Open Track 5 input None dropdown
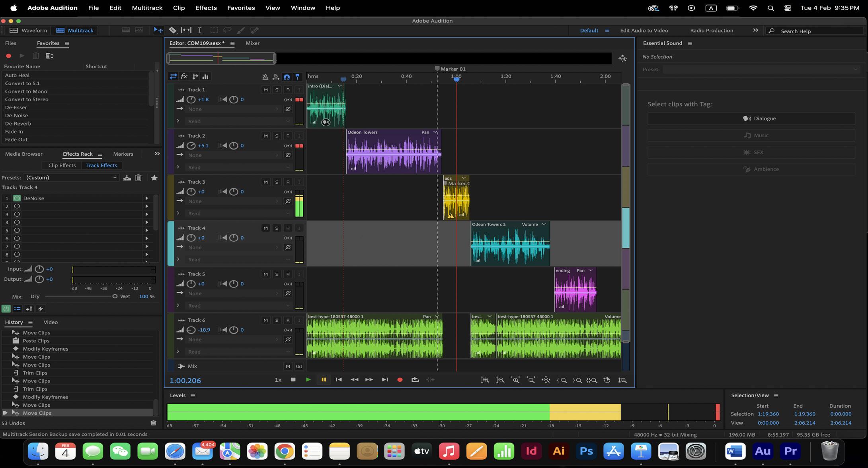The image size is (868, 468). (233, 293)
